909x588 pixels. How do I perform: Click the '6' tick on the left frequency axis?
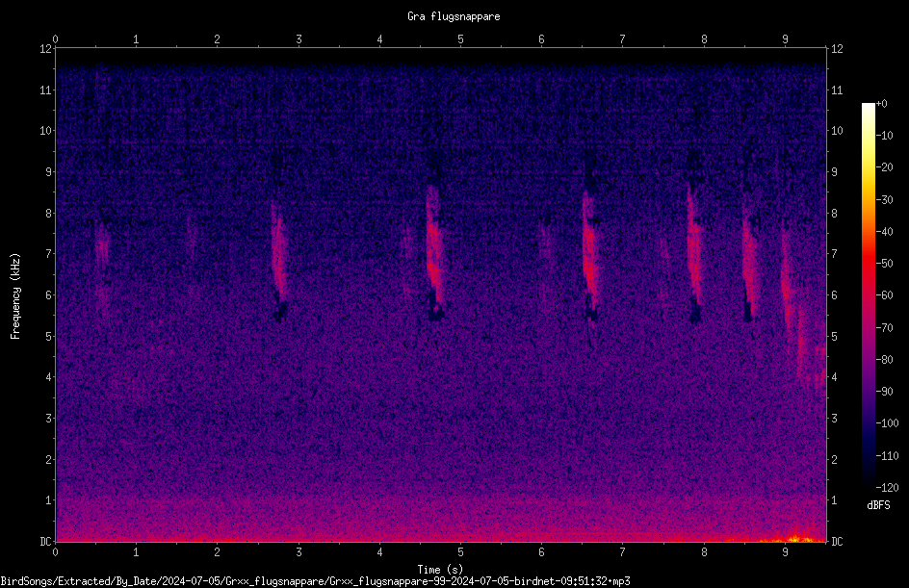48,294
